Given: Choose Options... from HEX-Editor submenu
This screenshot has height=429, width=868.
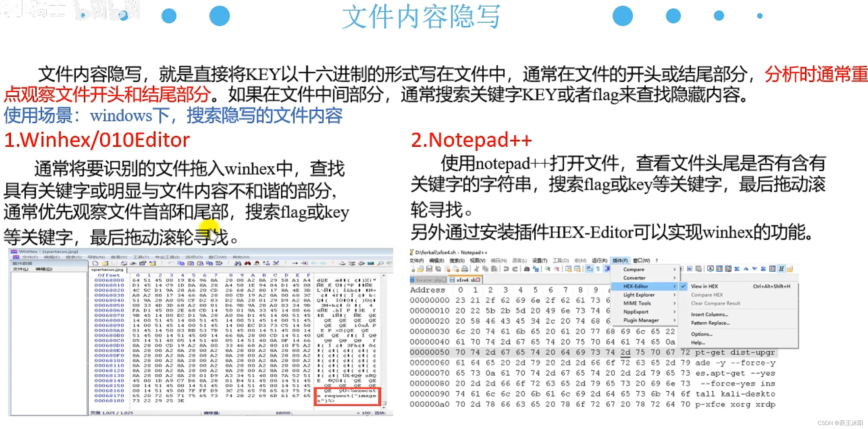Looking at the screenshot, I should click(x=701, y=334).
